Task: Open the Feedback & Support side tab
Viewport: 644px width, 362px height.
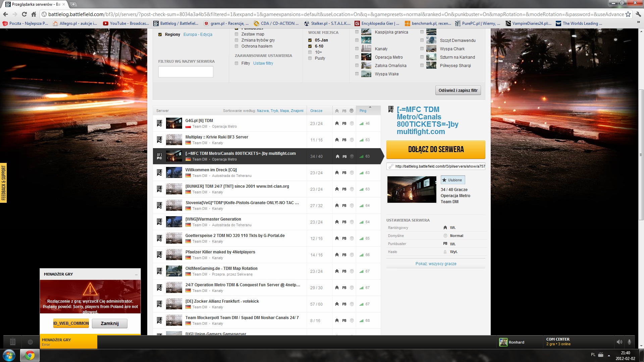Action: point(3,183)
